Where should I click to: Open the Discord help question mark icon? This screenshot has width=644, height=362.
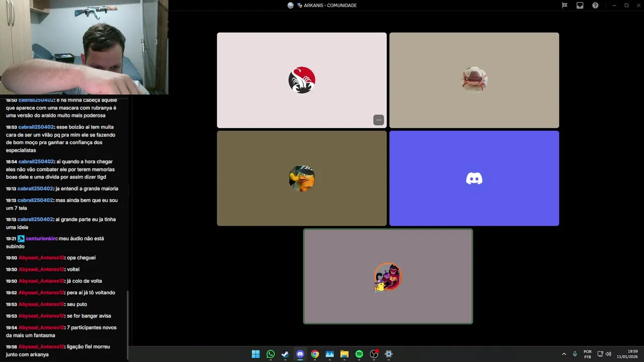point(595,6)
